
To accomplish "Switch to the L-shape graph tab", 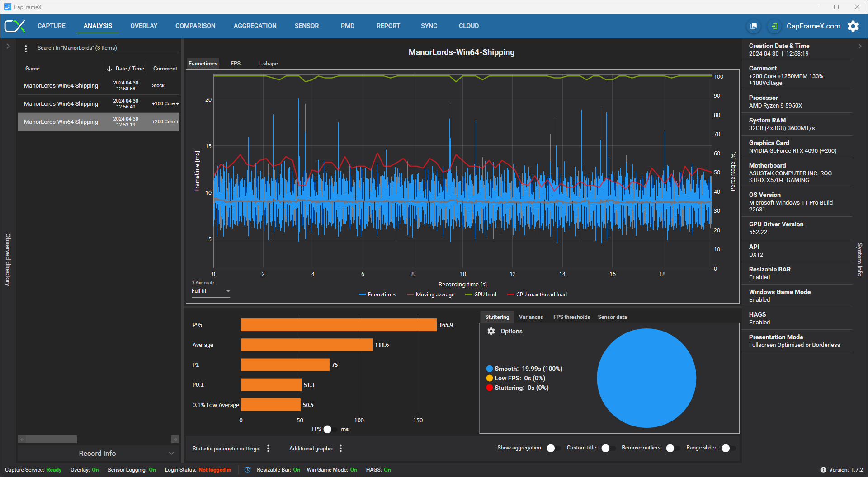I will pyautogui.click(x=268, y=64).
